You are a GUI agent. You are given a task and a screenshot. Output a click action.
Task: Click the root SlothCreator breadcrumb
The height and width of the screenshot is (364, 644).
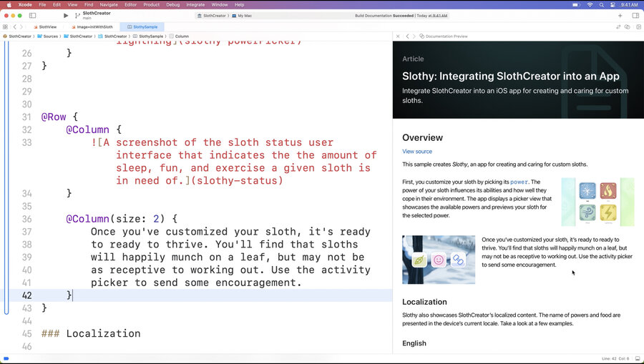[17, 36]
